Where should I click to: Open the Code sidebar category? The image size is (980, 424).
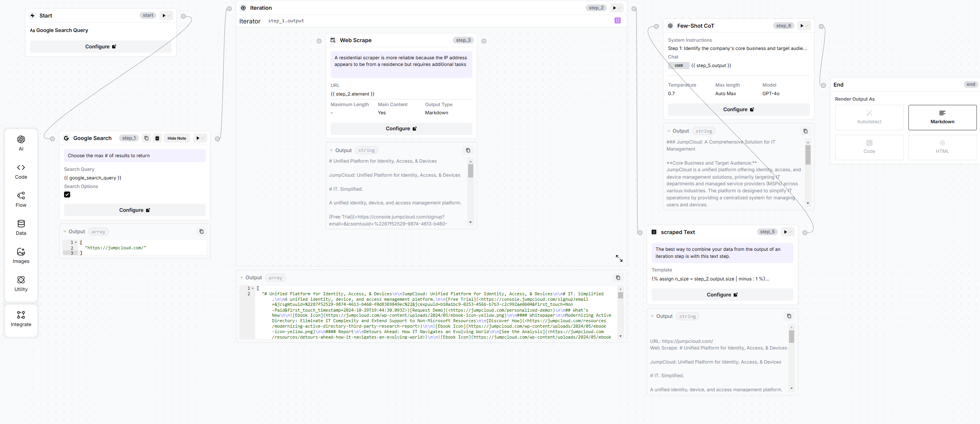tap(21, 171)
